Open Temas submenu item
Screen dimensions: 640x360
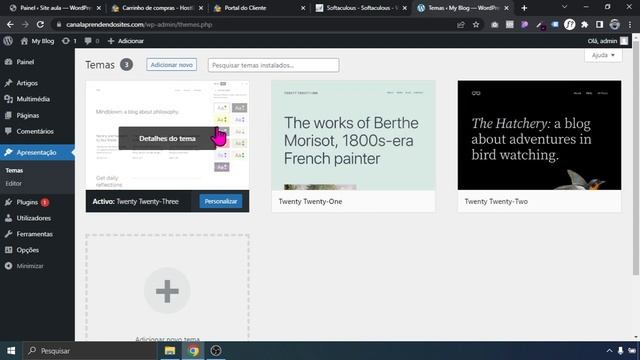14,170
